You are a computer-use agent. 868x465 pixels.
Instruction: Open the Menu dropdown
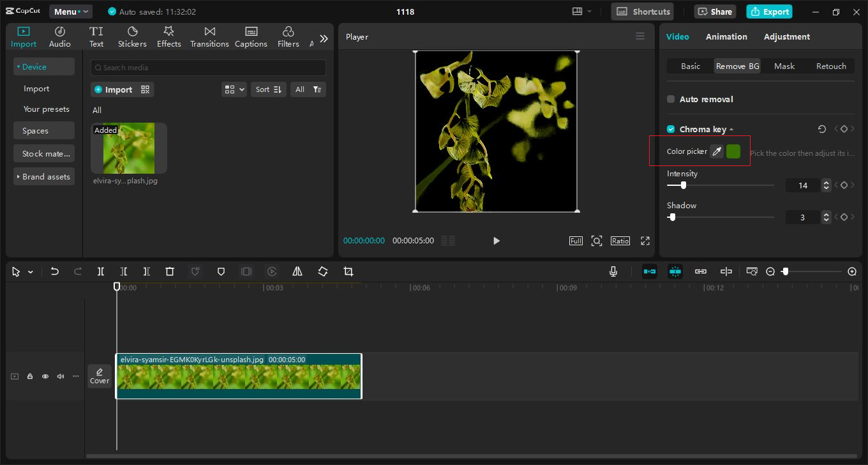tap(71, 11)
